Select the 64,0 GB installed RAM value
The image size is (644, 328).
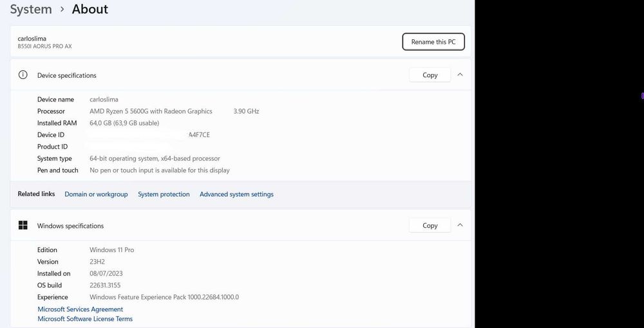pyautogui.click(x=124, y=123)
